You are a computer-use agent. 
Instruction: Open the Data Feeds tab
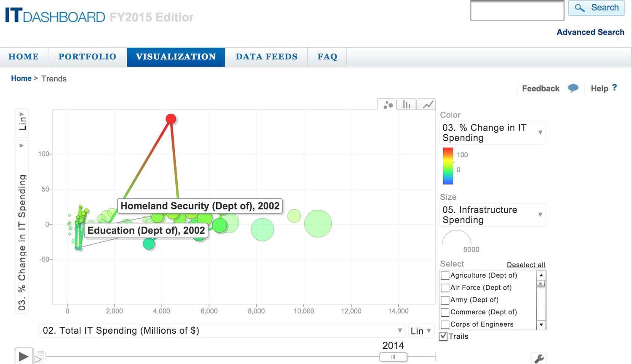pyautogui.click(x=267, y=57)
